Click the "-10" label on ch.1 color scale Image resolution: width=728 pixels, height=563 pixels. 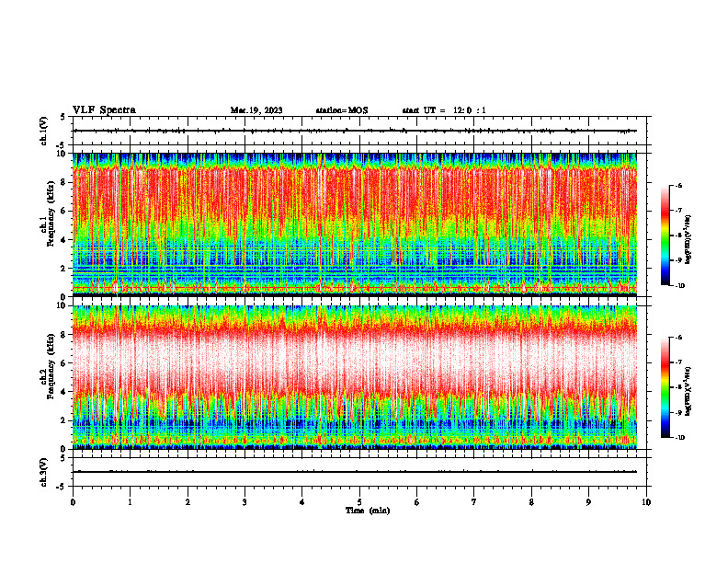click(679, 286)
